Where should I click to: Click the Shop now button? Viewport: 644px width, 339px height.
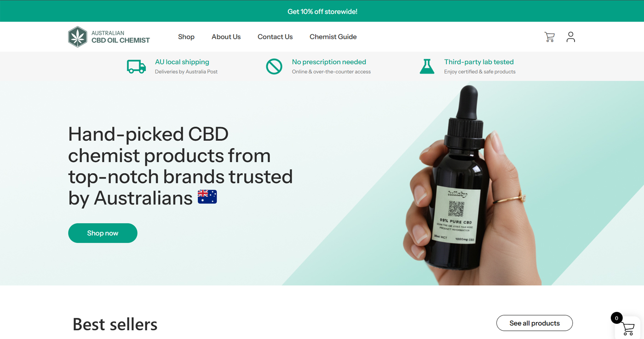[x=103, y=233]
